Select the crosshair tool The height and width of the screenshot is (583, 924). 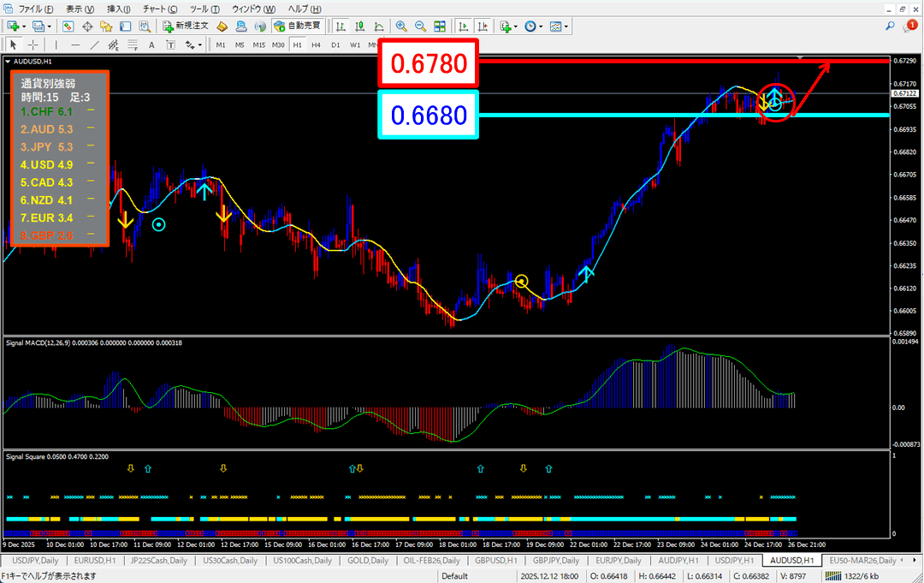pyautogui.click(x=33, y=45)
